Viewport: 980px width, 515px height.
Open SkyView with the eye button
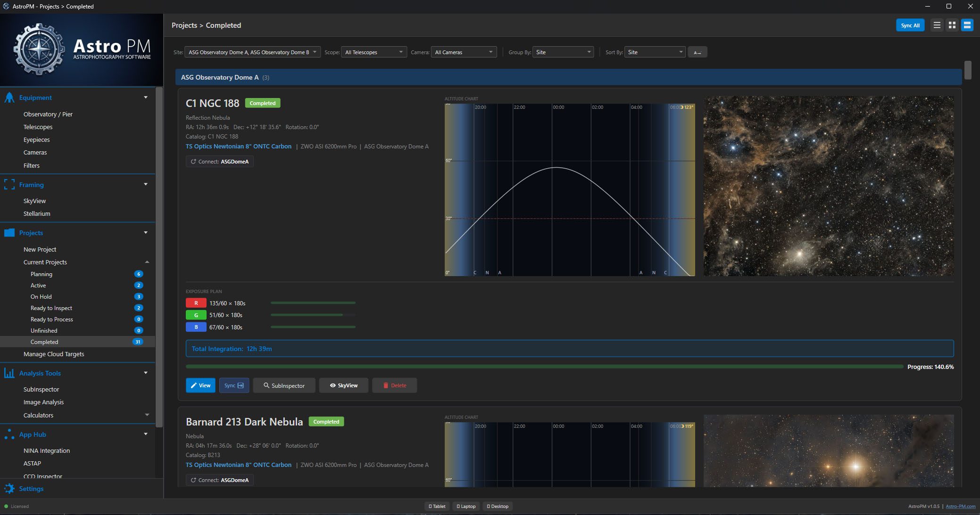(x=343, y=385)
